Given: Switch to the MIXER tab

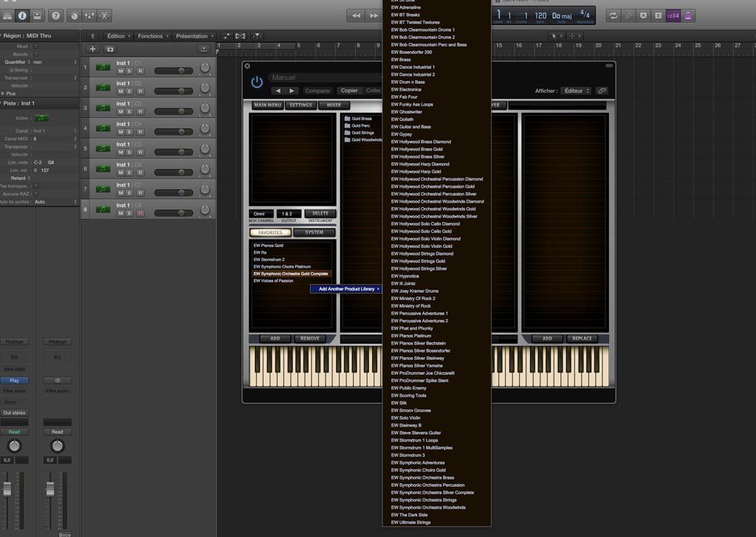Looking at the screenshot, I should 334,105.
